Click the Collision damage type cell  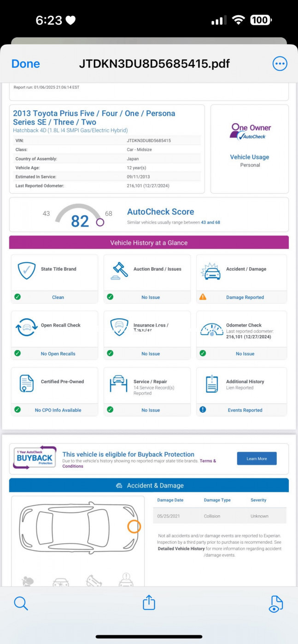pos(212,516)
